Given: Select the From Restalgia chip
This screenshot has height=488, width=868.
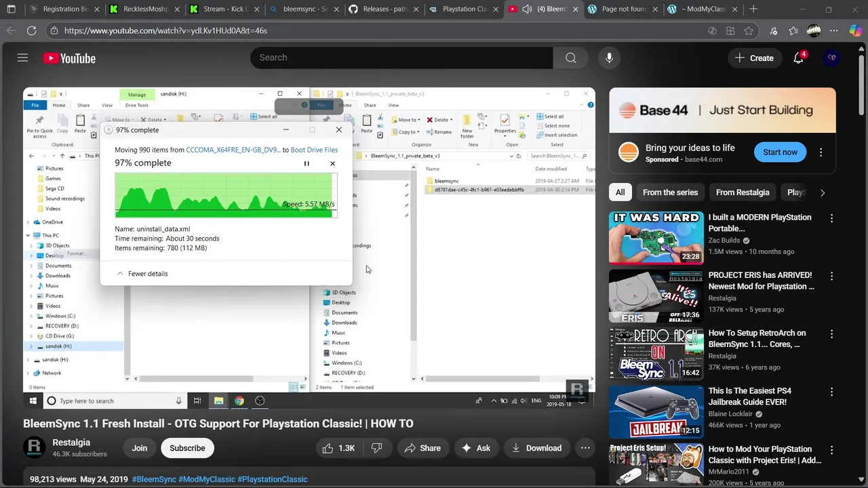Looking at the screenshot, I should 743,192.
